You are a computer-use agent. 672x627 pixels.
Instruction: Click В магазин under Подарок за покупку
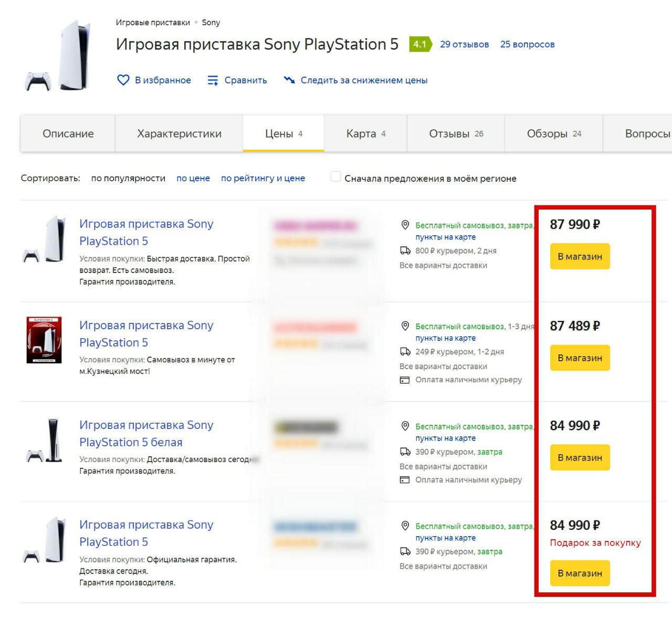pos(580,573)
